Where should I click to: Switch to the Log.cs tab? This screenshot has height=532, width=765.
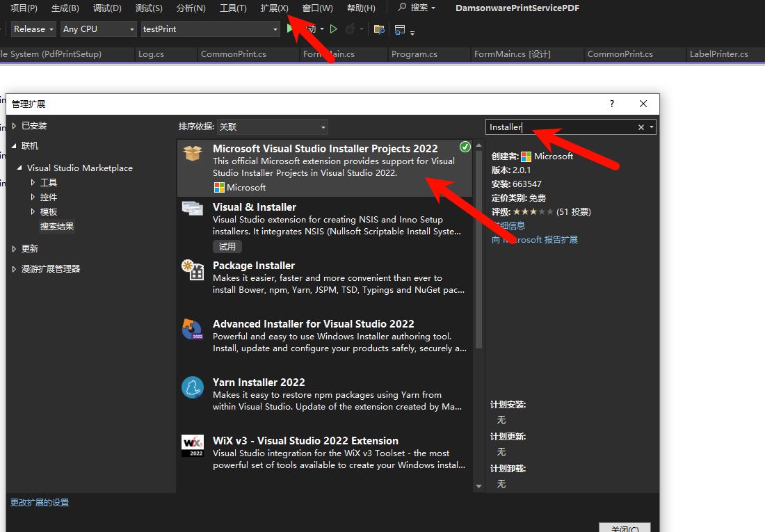151,54
